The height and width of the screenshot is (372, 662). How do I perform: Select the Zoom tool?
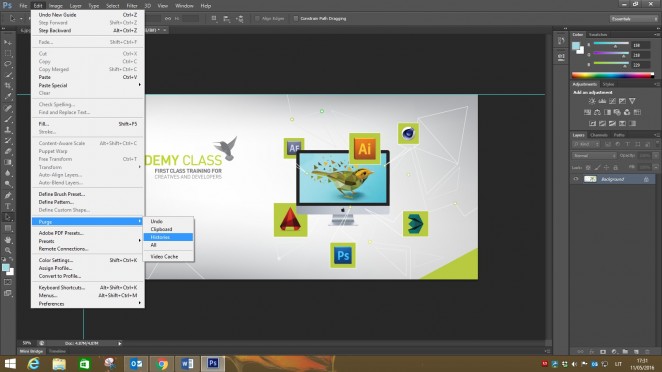click(8, 251)
